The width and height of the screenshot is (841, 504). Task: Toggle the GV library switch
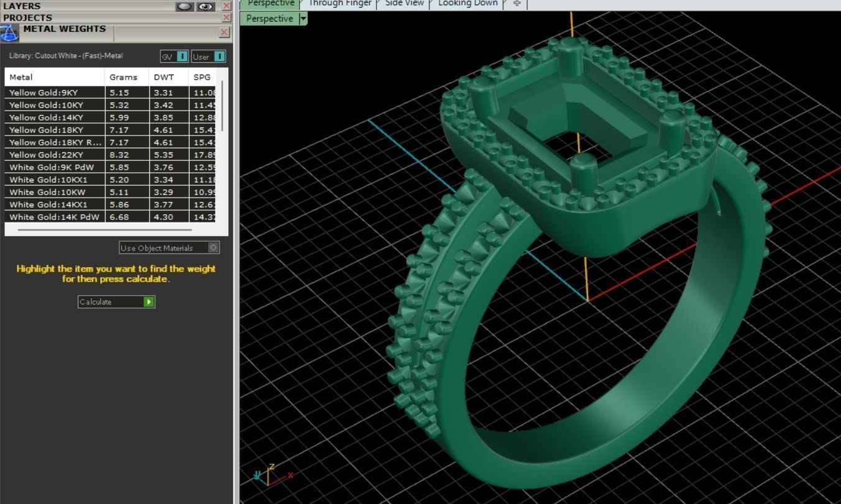[174, 57]
